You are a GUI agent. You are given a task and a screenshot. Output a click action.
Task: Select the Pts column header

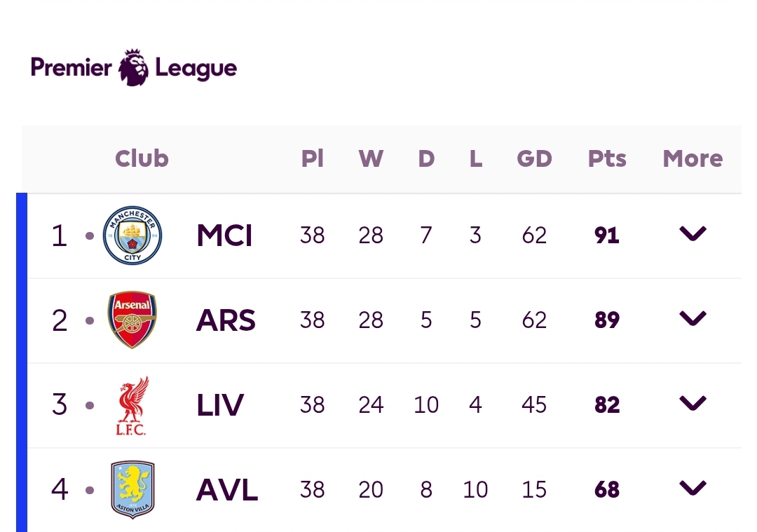pos(607,158)
